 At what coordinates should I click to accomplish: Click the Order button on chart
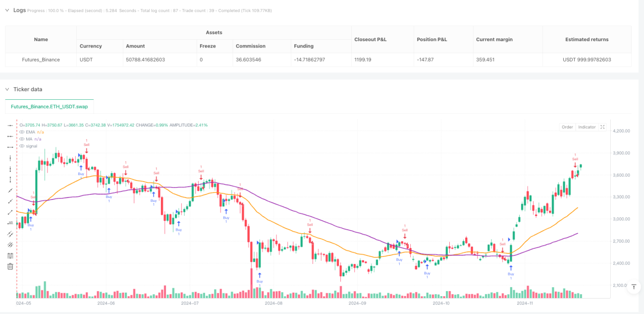(567, 127)
